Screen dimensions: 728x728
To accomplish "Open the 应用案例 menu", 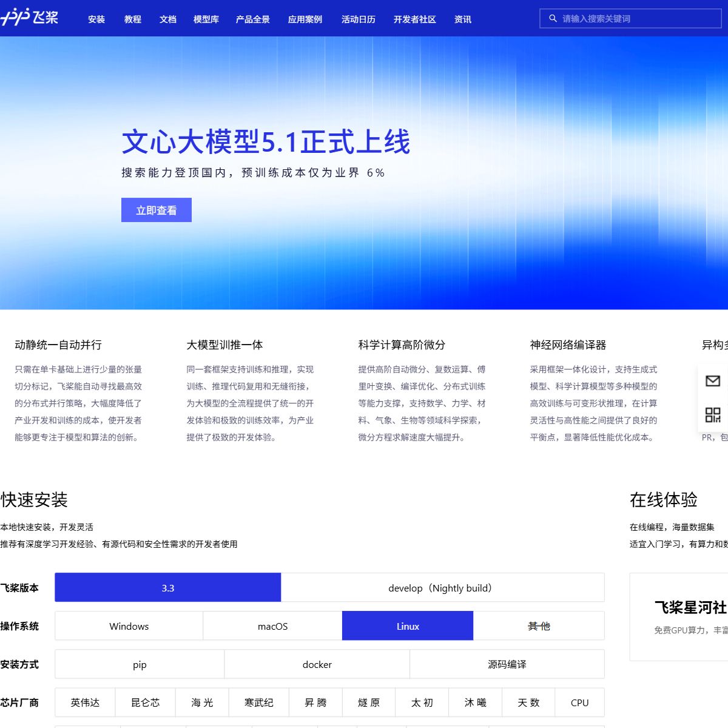I will coord(305,19).
